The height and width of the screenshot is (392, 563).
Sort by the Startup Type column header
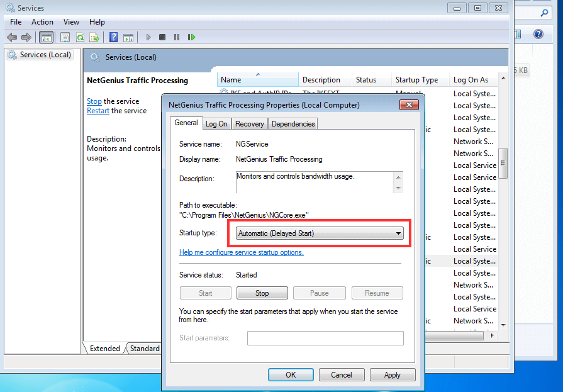tap(420, 80)
